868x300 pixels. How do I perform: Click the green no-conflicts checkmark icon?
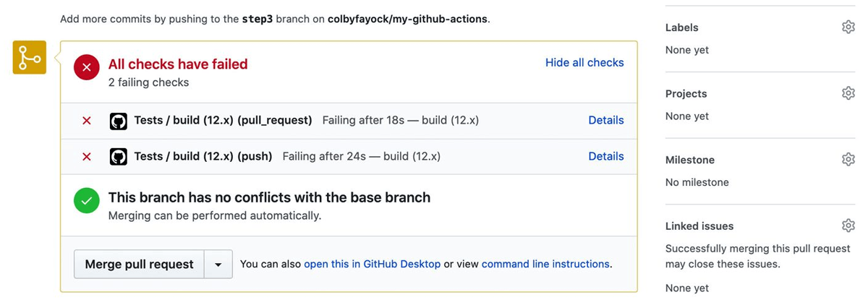click(87, 201)
